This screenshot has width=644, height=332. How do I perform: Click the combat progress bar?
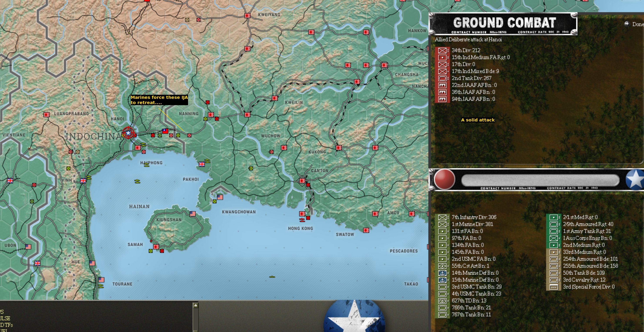point(540,180)
